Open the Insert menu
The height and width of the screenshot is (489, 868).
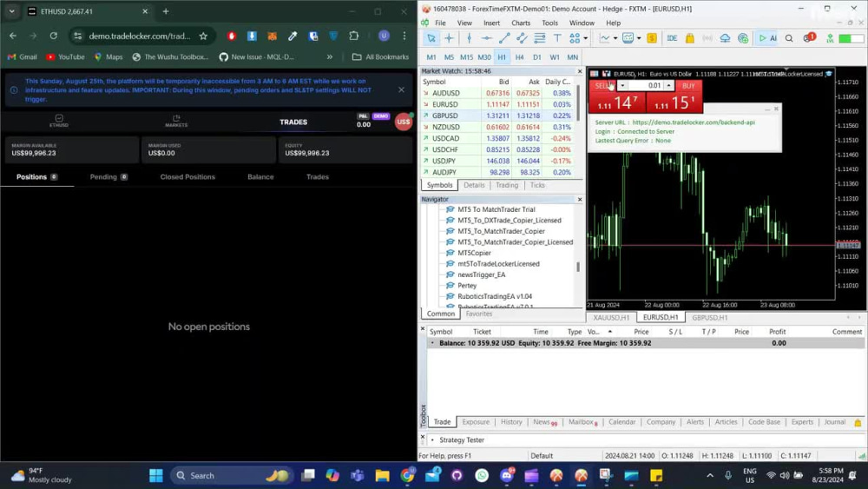point(491,23)
